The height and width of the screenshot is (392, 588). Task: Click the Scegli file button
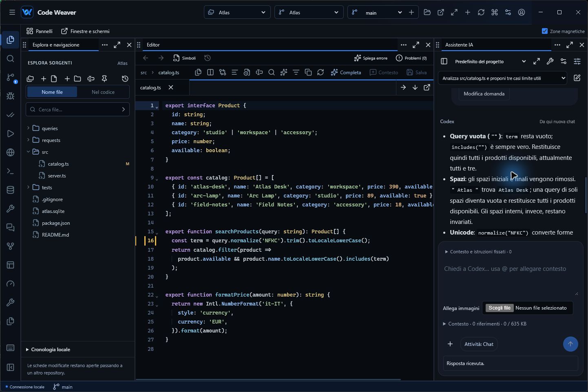coord(500,308)
